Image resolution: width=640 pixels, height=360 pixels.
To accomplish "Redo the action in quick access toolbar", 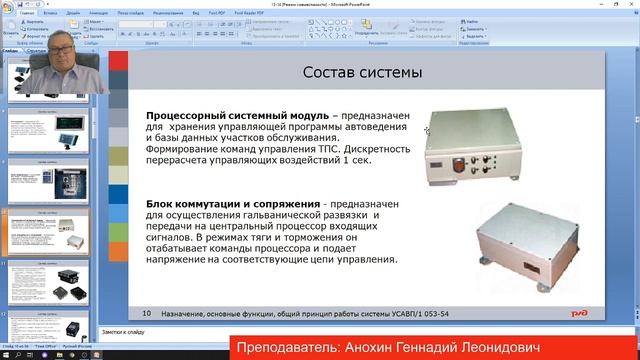I will [x=38, y=4].
